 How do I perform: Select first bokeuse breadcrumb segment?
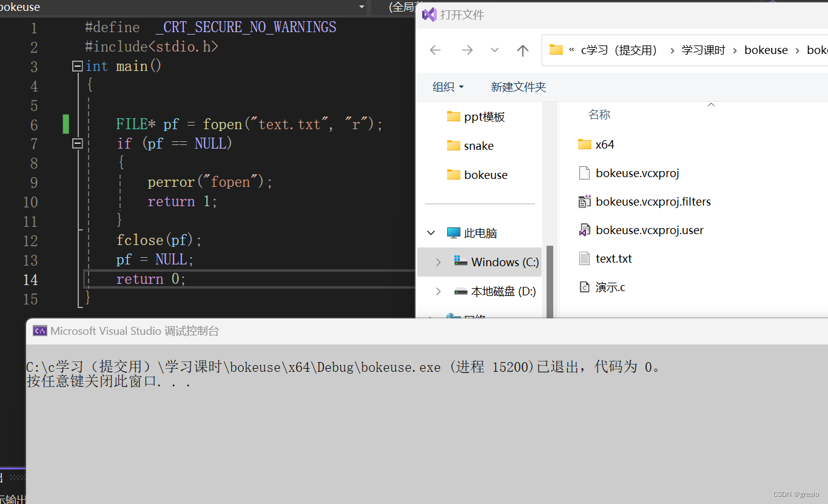point(766,50)
